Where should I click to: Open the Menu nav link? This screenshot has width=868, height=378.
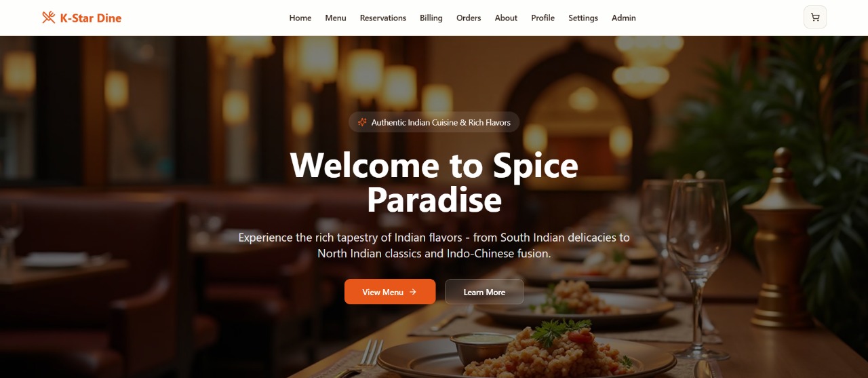coord(336,18)
